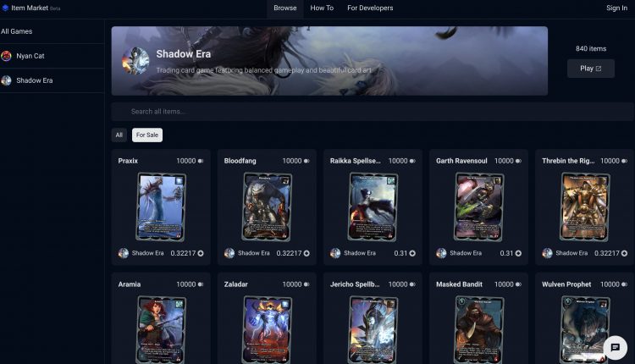Select All Games in sidebar

click(17, 31)
